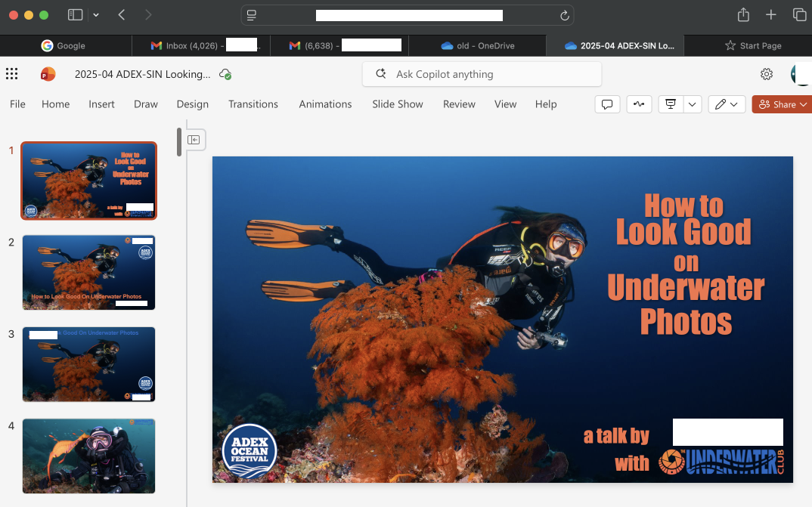Open the editing mode pen dropdown
The width and height of the screenshot is (812, 507).
[727, 104]
